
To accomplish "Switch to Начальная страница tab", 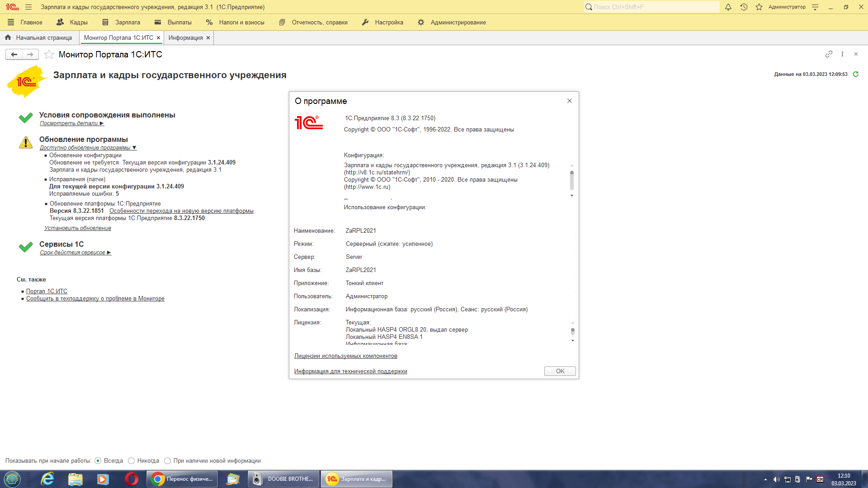I will click(x=39, y=38).
